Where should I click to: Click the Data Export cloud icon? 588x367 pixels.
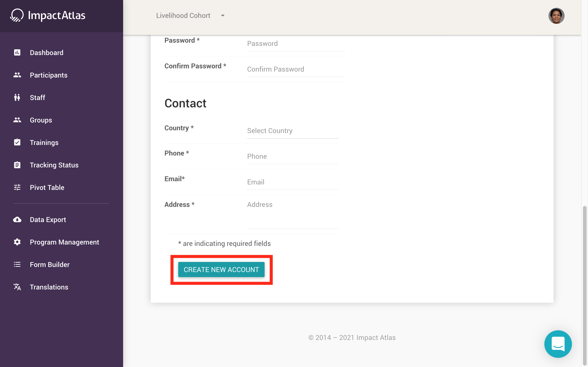pyautogui.click(x=17, y=220)
